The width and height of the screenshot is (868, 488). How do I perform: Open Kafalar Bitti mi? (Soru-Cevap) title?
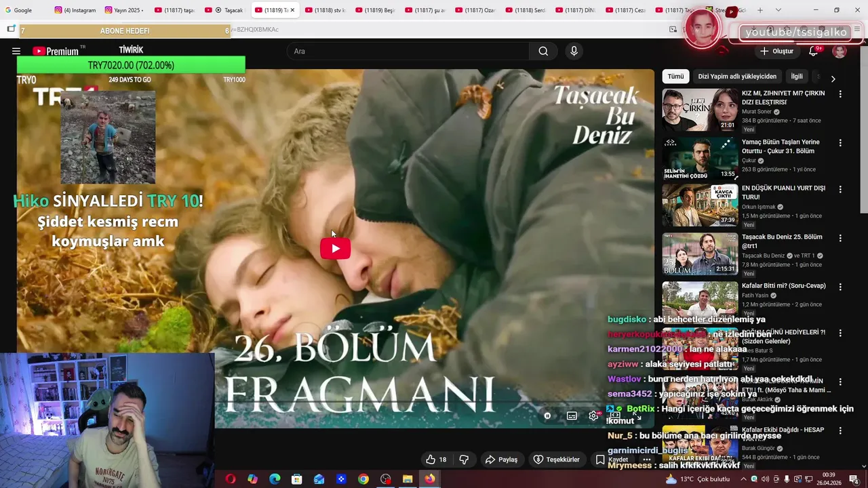click(x=783, y=286)
